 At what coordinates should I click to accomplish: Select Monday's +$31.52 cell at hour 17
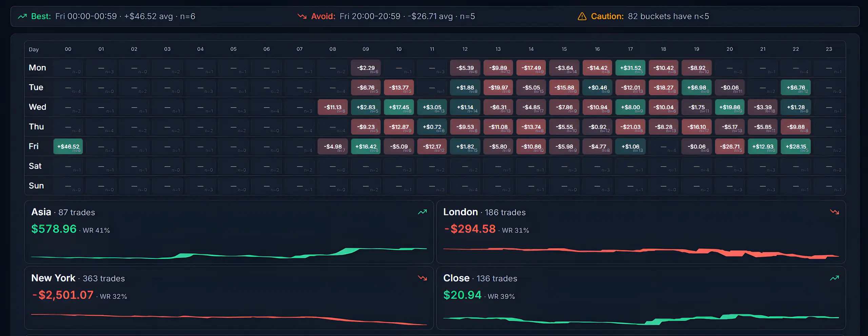(630, 67)
